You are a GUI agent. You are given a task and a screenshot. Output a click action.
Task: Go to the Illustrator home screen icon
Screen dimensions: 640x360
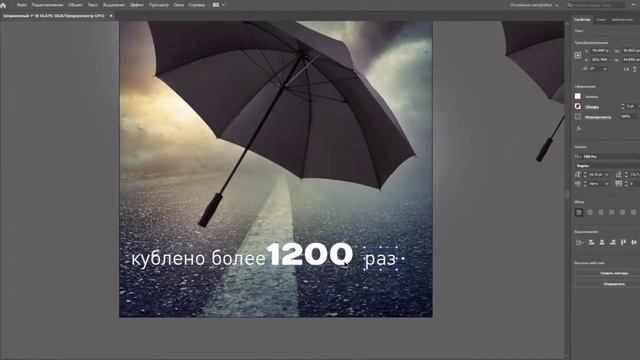coord(3,5)
